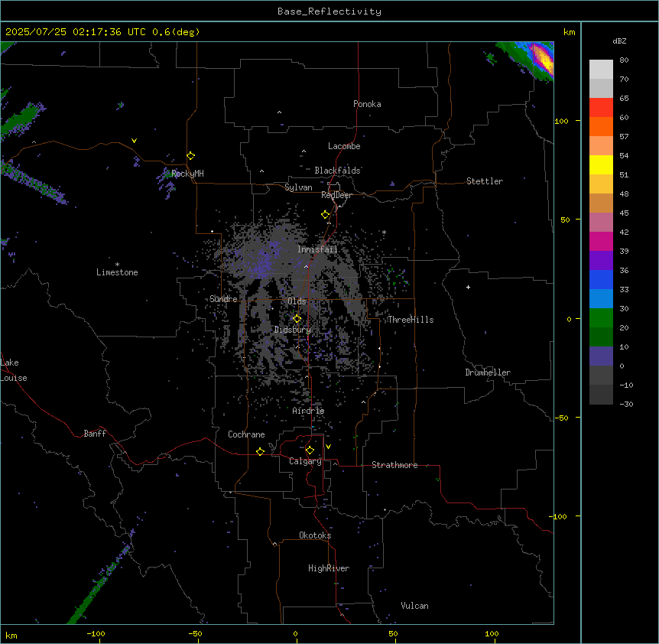Click the legend value 57
Screen dimensions: 659x644
point(624,136)
